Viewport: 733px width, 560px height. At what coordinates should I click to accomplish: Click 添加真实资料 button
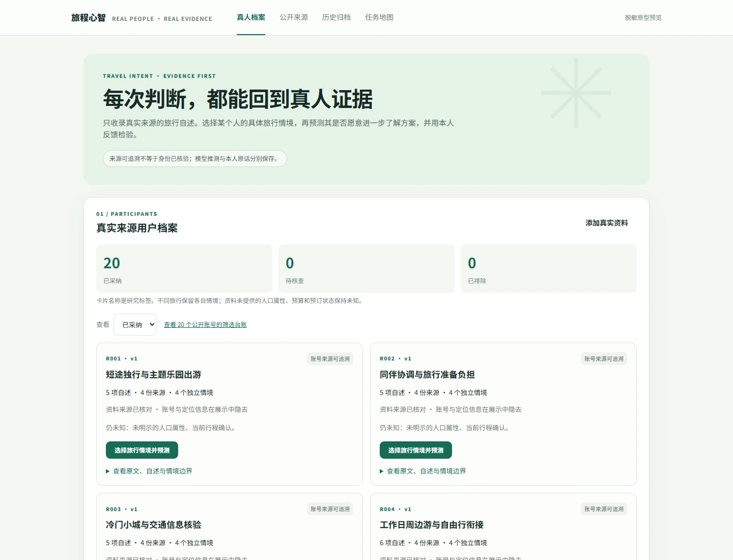click(607, 223)
